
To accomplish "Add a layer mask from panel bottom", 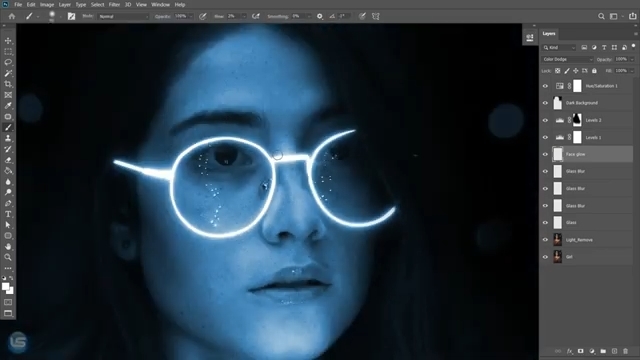I will pos(580,351).
